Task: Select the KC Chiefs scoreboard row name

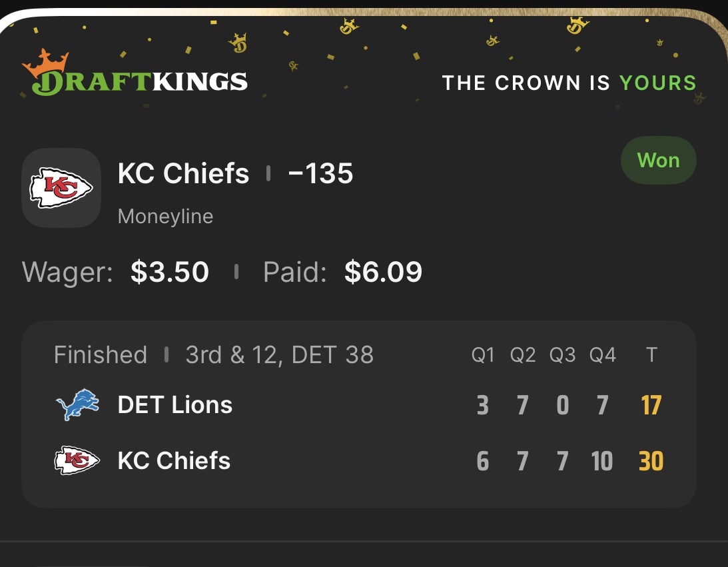Action: pos(174,461)
